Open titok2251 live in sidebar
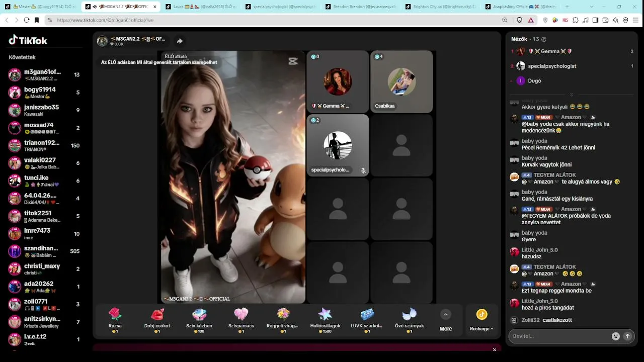Screen dimensions: 644x362 [45, 216]
